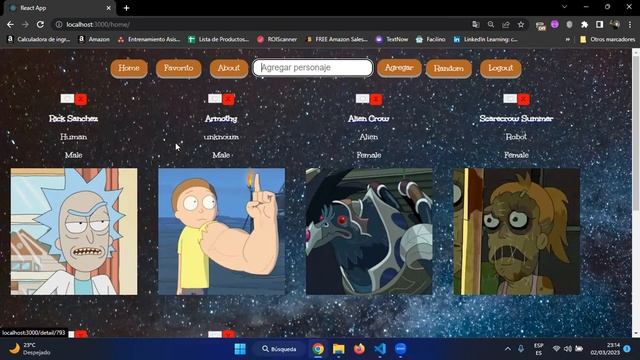This screenshot has height=360, width=640.
Task: Open the LinkedIn Learning bookmark
Action: click(485, 39)
